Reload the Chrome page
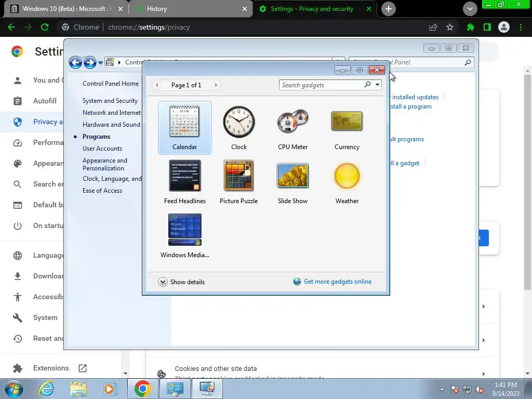 [x=45, y=27]
